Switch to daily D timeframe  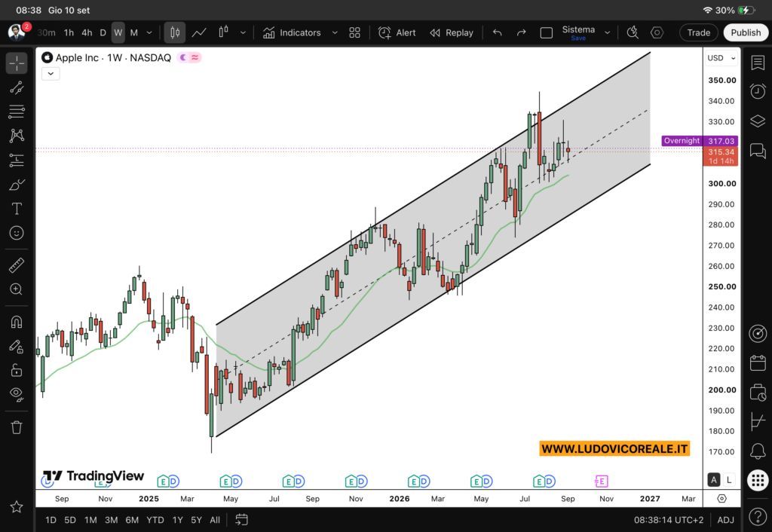[103, 32]
